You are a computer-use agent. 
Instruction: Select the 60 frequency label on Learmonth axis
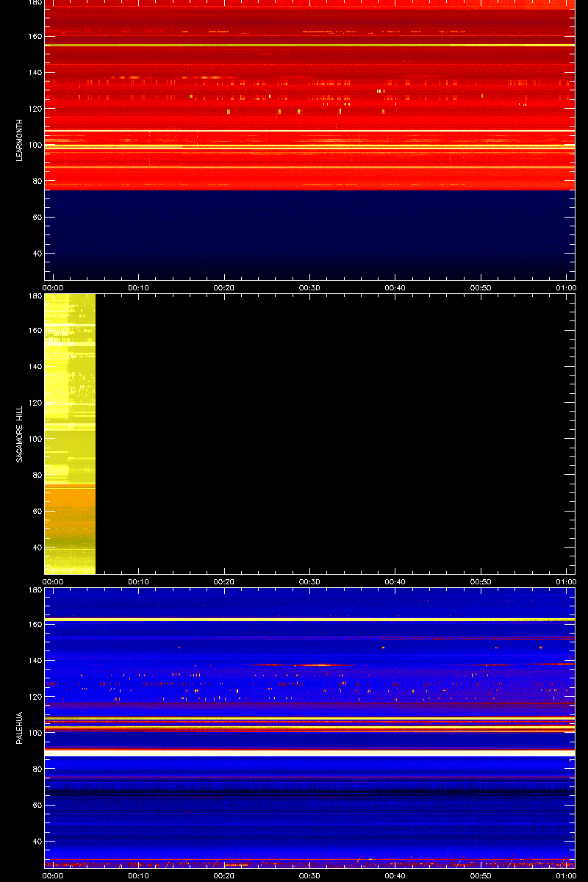[37, 218]
